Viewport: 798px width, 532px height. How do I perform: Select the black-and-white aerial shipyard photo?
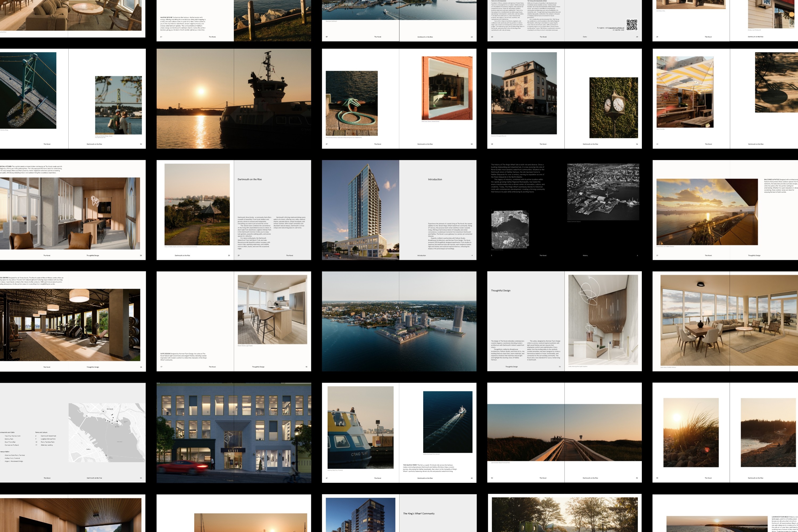pyautogui.click(x=603, y=192)
